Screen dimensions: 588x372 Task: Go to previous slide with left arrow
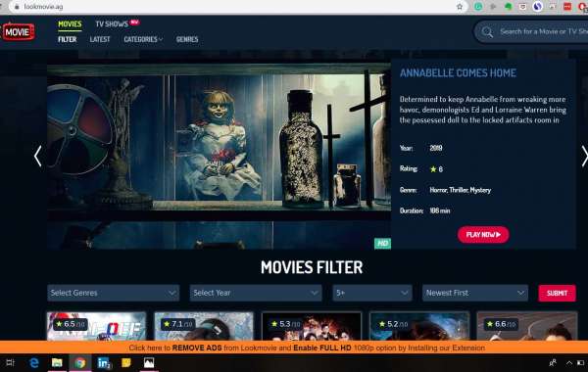[x=37, y=156]
